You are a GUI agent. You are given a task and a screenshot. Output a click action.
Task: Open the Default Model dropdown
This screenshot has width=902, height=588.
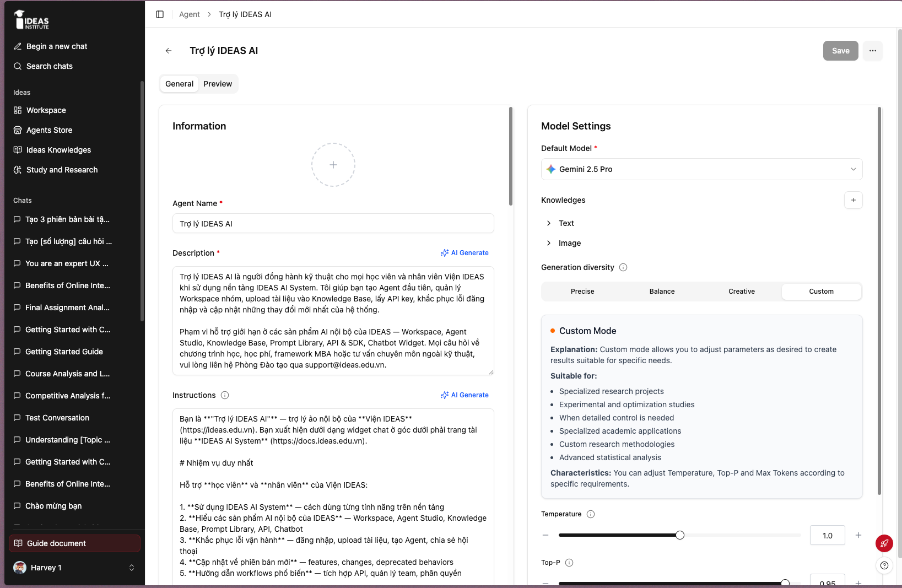coord(702,169)
